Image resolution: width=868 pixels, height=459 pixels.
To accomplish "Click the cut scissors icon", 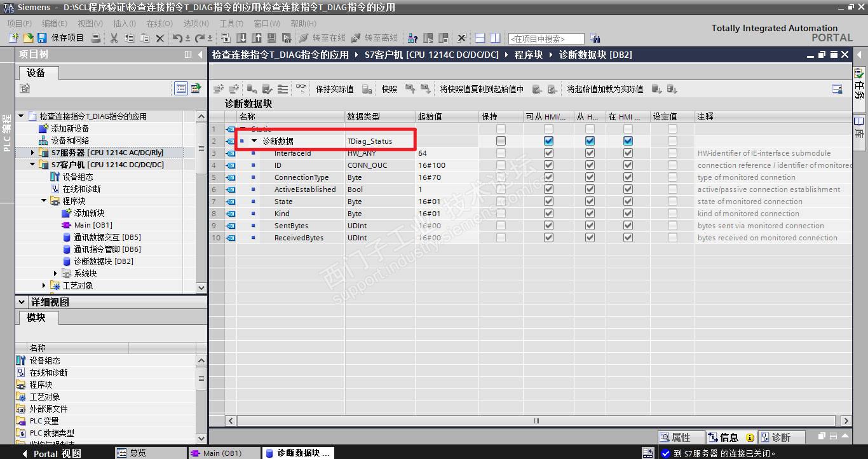I will [x=114, y=38].
